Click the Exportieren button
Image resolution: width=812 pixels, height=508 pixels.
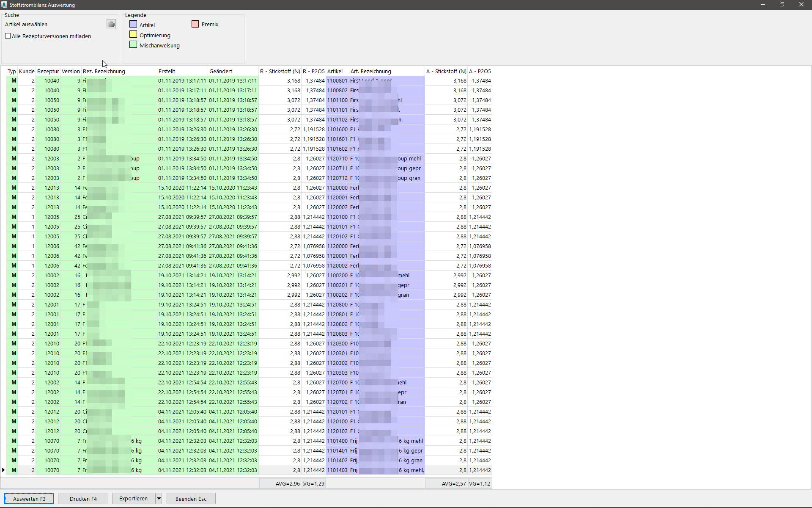click(x=133, y=499)
